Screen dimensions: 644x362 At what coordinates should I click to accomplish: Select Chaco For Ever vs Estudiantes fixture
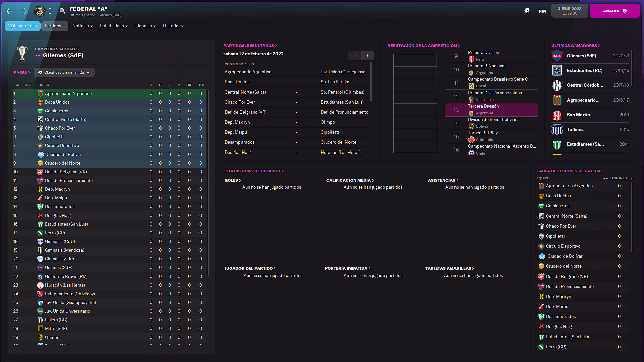(x=297, y=102)
